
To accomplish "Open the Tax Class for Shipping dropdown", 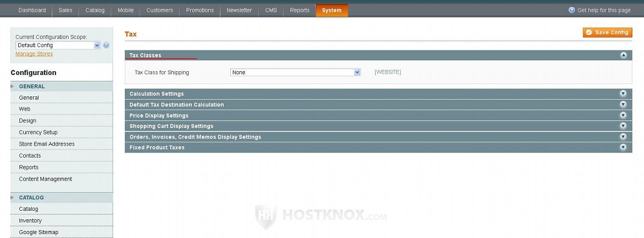I will click(x=295, y=72).
